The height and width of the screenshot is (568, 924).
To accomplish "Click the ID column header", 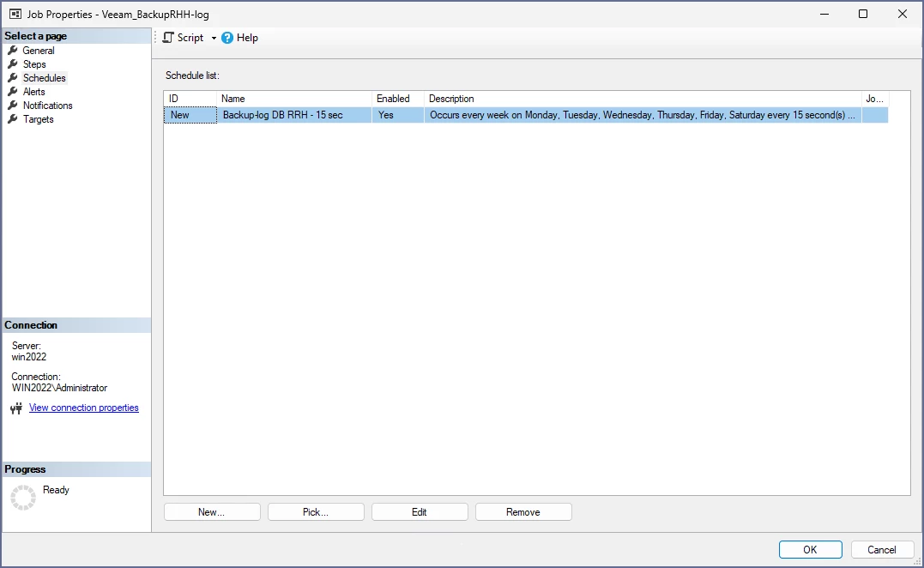I will click(190, 99).
